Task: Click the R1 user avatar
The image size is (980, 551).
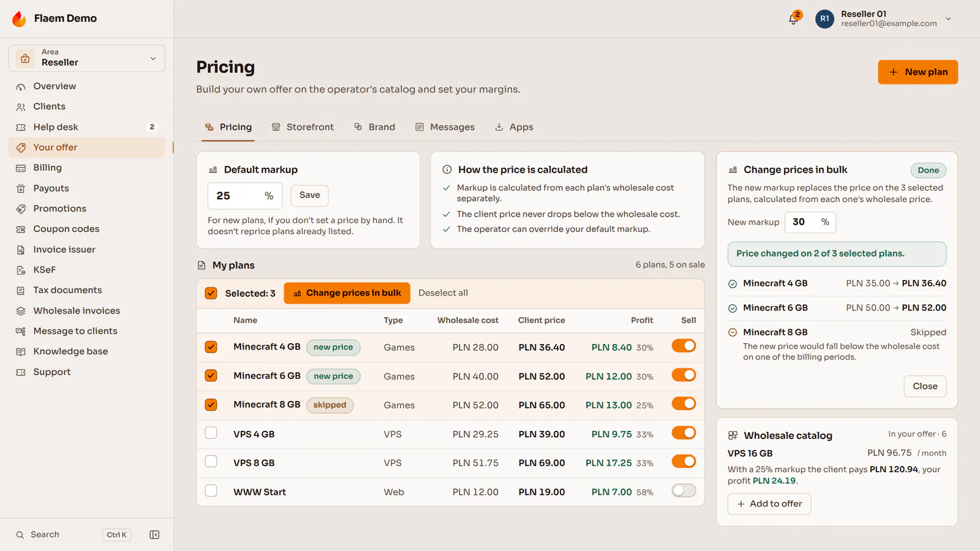Action: tap(824, 19)
